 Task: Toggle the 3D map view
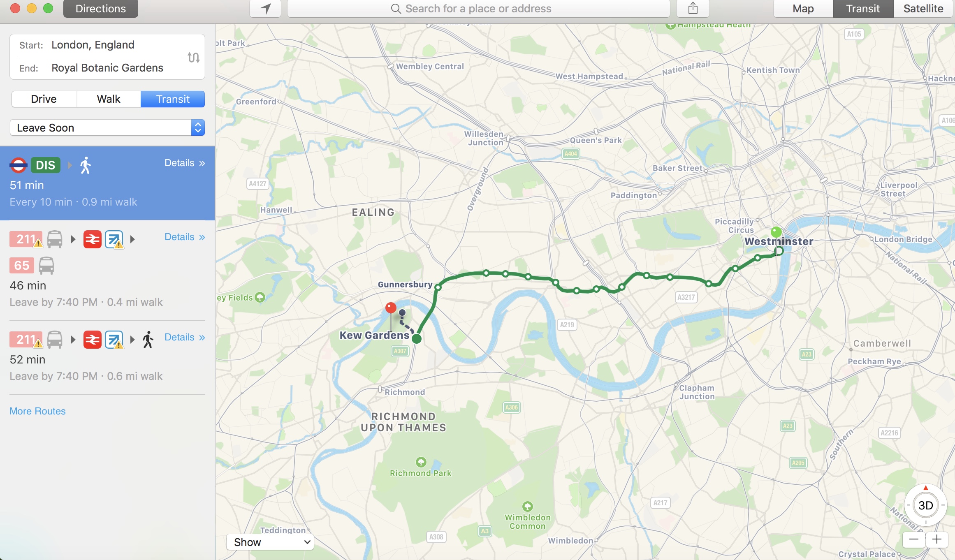[x=926, y=505]
